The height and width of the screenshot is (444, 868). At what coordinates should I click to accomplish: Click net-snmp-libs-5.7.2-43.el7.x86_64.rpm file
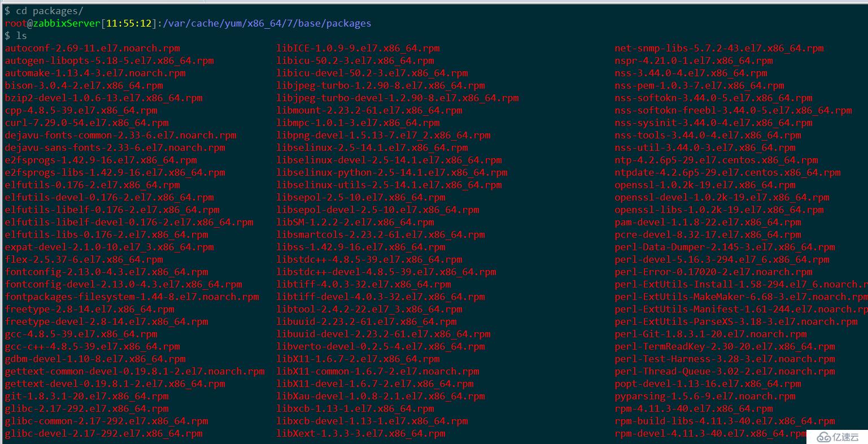click(x=719, y=49)
